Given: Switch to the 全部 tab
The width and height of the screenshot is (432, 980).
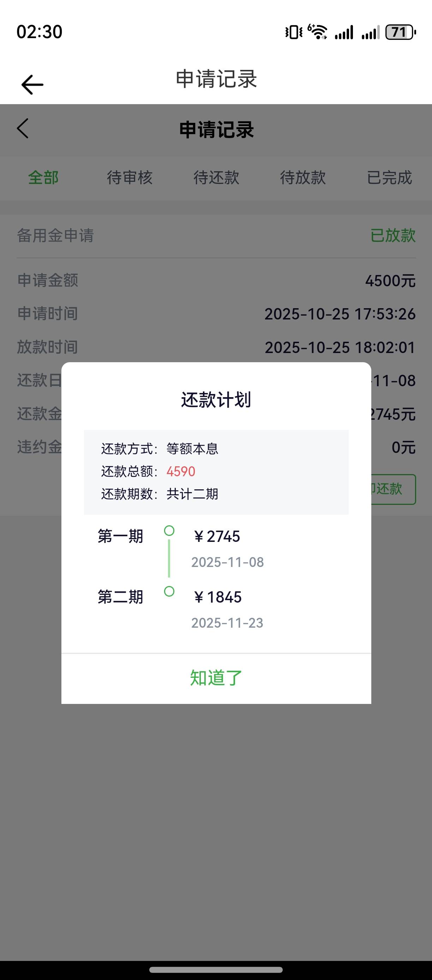Looking at the screenshot, I should pos(43,178).
